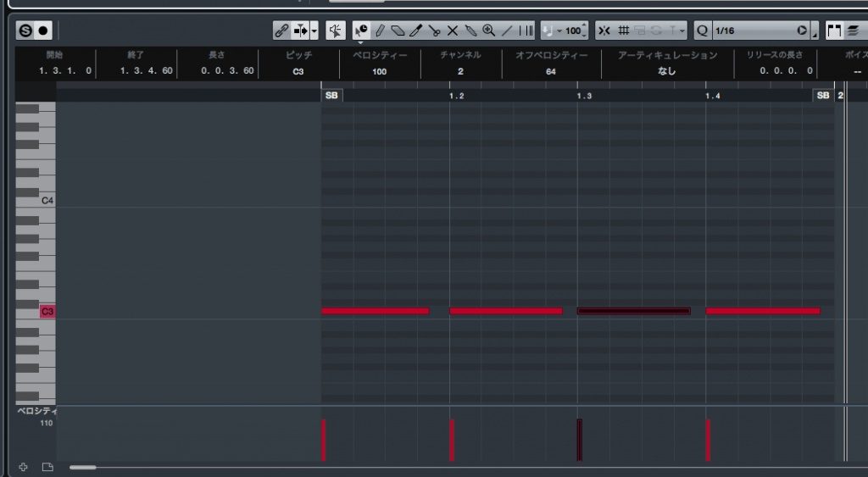868x477 pixels.
Task: Open the 1/16 quantize preset dropdown
Action: point(754,31)
